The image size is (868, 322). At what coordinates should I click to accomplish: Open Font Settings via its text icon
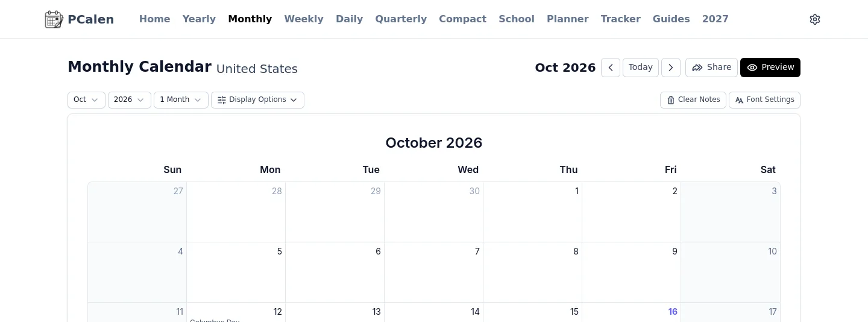pyautogui.click(x=740, y=100)
